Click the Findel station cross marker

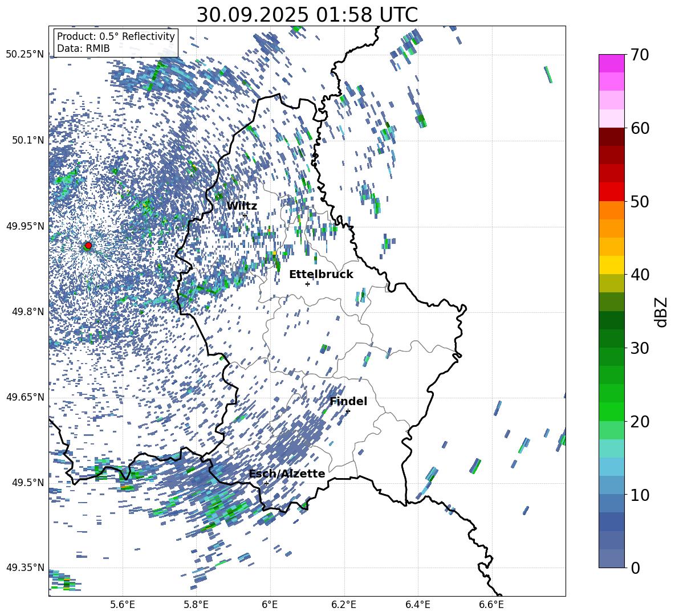tap(348, 411)
